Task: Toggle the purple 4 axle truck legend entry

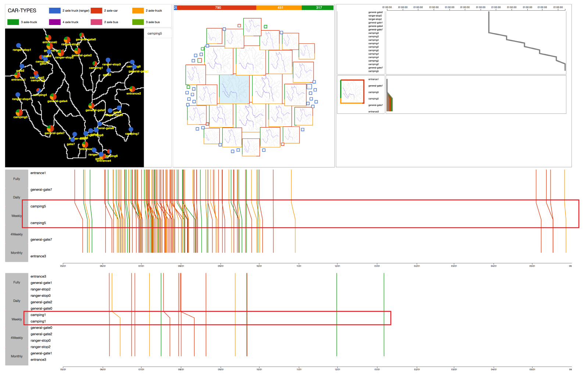Action: 55,22
